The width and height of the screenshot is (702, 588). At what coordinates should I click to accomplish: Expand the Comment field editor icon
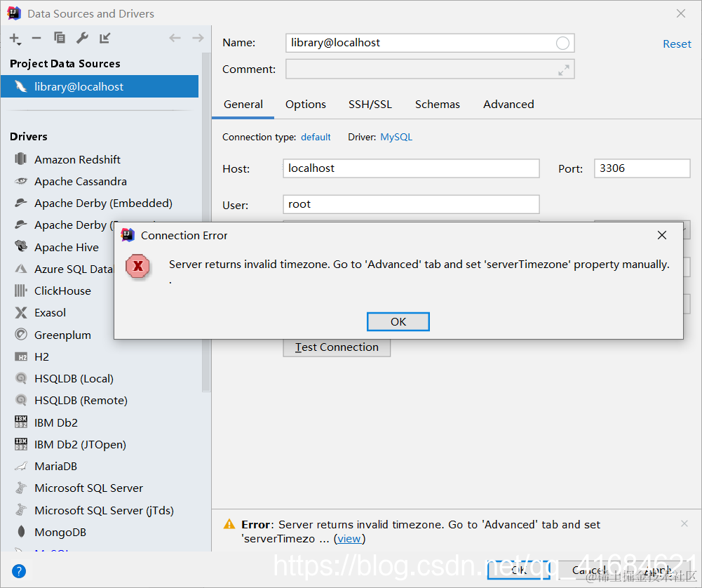pyautogui.click(x=563, y=70)
